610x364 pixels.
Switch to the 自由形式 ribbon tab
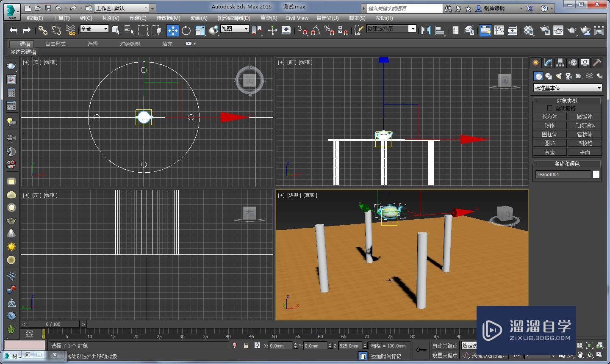(55, 44)
